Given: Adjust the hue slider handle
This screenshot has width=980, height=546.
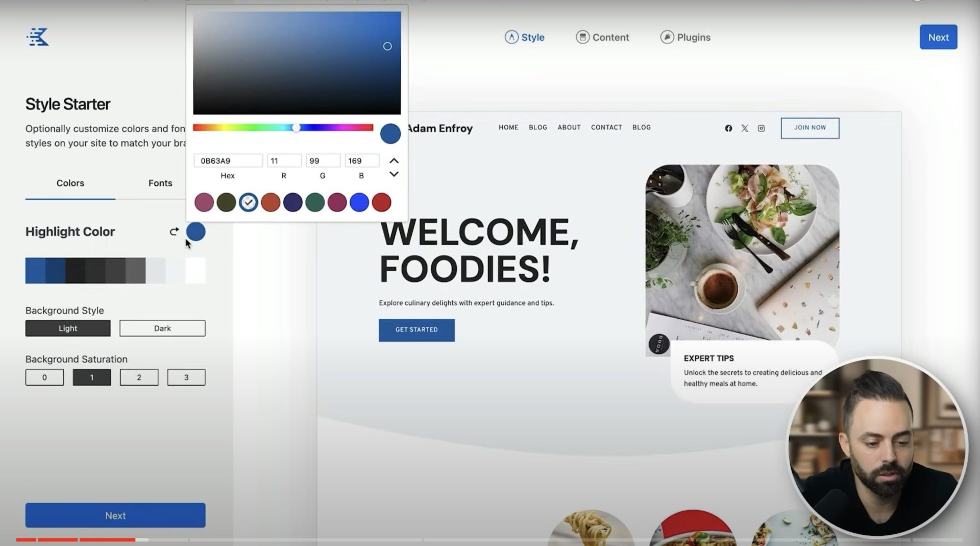Looking at the screenshot, I should pyautogui.click(x=296, y=128).
